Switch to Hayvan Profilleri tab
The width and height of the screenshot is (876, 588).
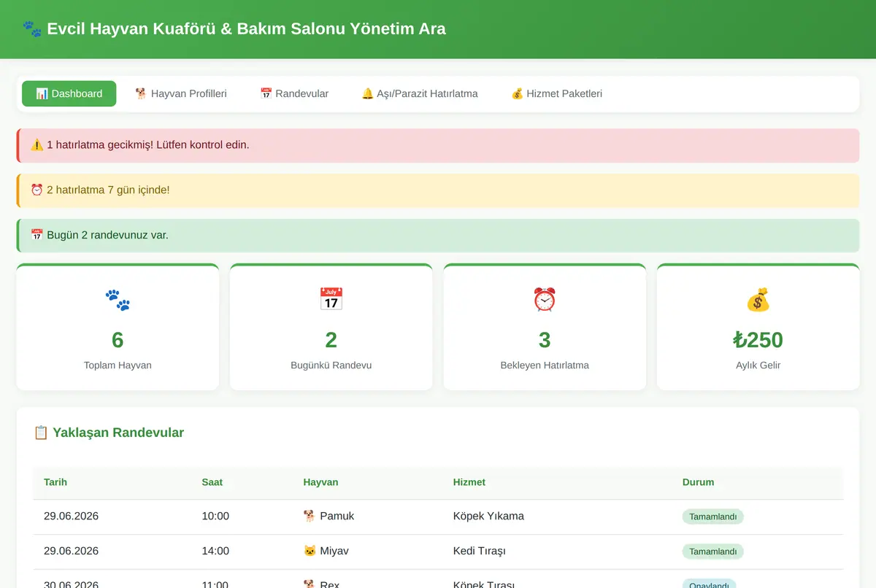[x=181, y=93]
